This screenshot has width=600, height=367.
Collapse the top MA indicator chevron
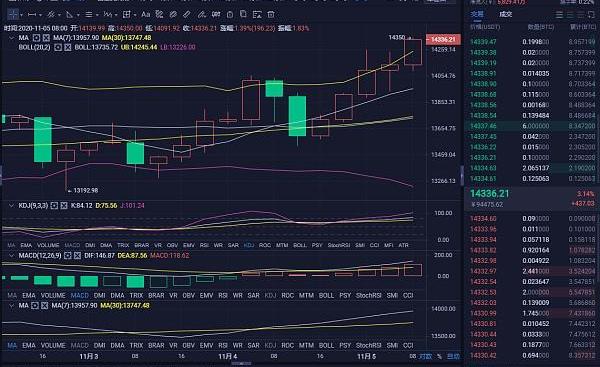tap(11, 38)
